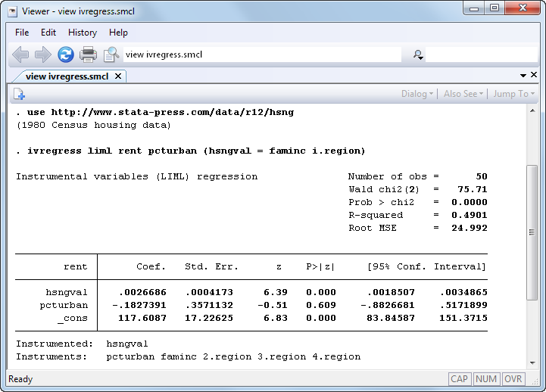Click the Find in page icon
This screenshot has width=546, height=392.
[x=111, y=54]
